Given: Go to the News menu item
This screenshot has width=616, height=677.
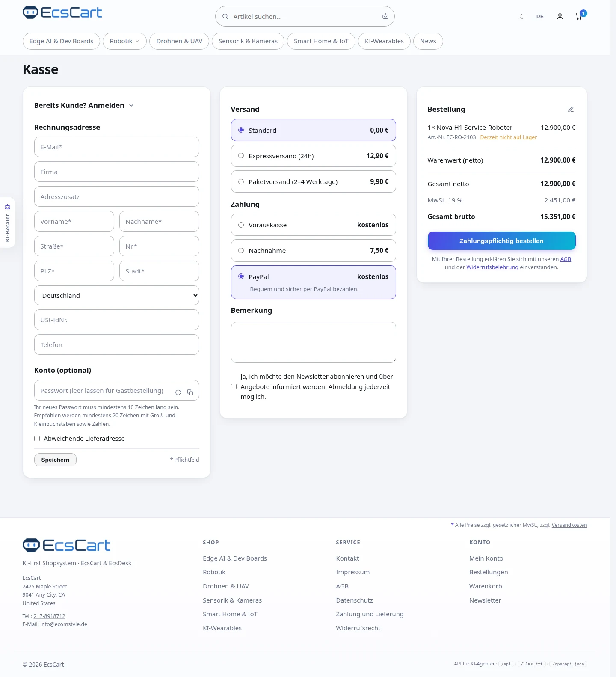Looking at the screenshot, I should click(428, 41).
